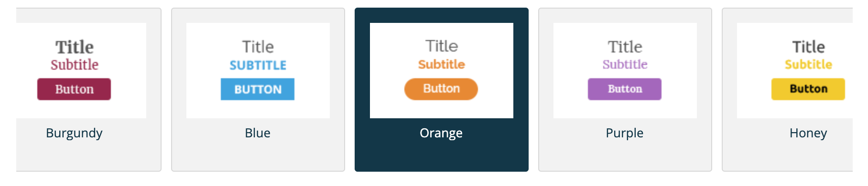Viewport: 868px width, 186px height.
Task: Click the burgundy preview Button
Action: pos(74,89)
